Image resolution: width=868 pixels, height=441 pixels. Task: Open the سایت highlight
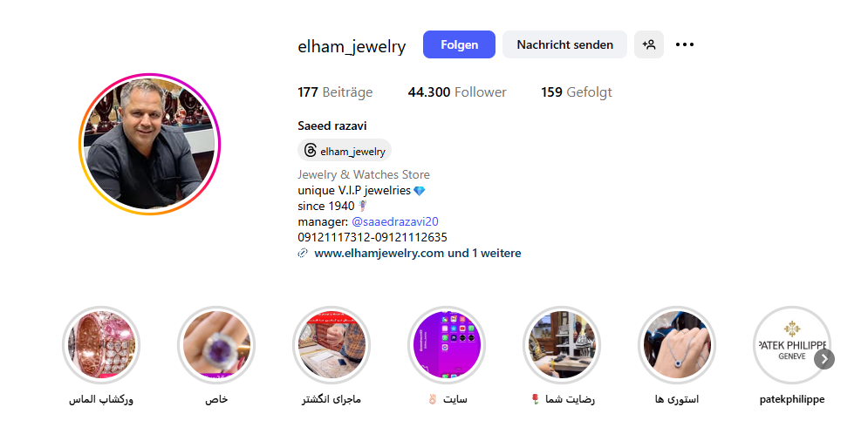pyautogui.click(x=447, y=345)
